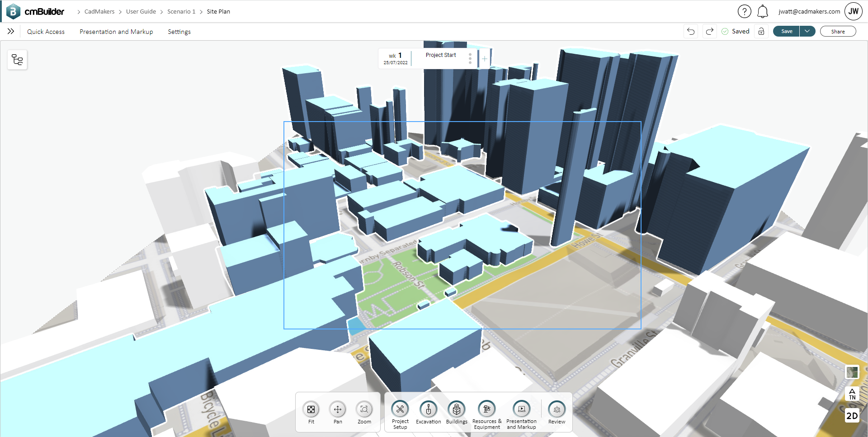This screenshot has height=437, width=868.
Task: Select the Project Start milestone label
Action: point(441,55)
